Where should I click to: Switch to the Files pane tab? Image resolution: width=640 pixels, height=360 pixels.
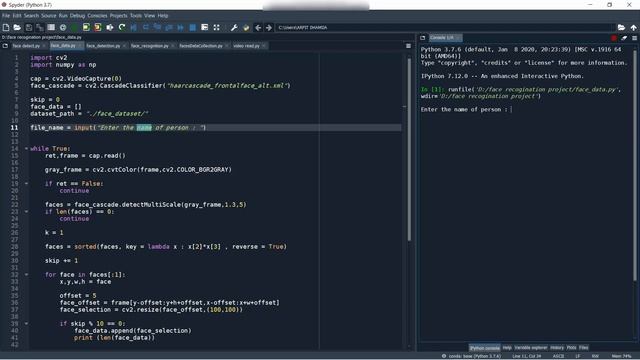pyautogui.click(x=584, y=348)
